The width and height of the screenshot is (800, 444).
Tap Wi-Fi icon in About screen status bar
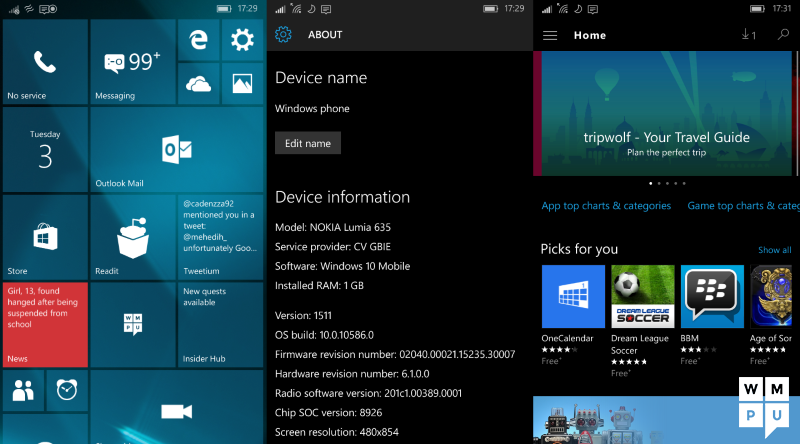tap(296, 9)
